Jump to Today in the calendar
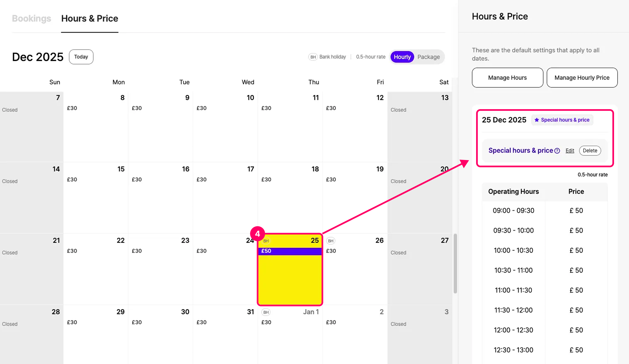 click(x=81, y=57)
